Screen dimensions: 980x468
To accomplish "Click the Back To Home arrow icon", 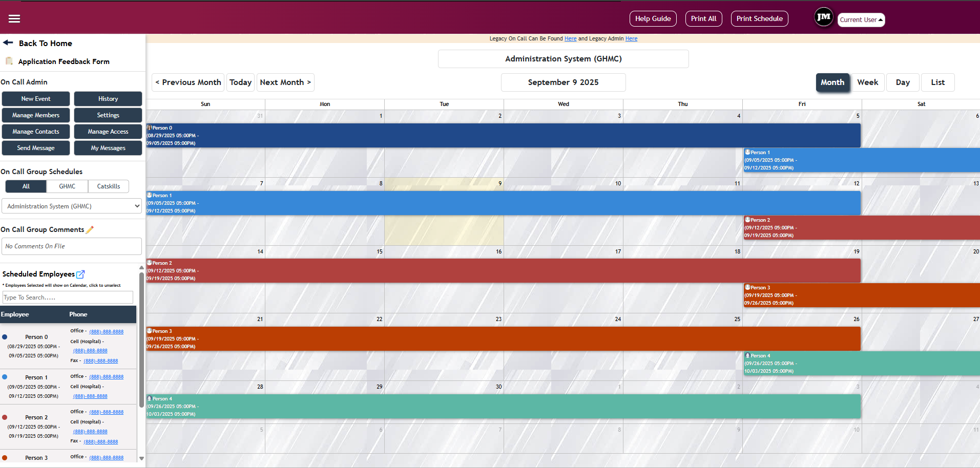I will coord(8,42).
